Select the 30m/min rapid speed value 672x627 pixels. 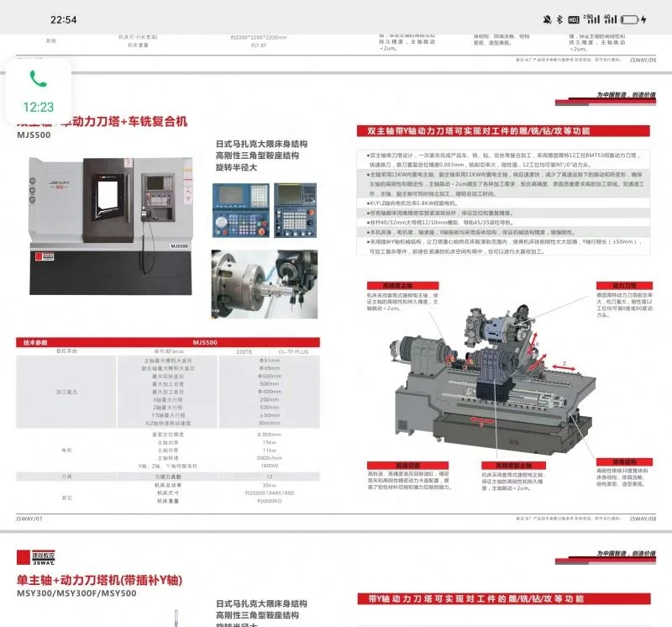[x=270, y=423]
